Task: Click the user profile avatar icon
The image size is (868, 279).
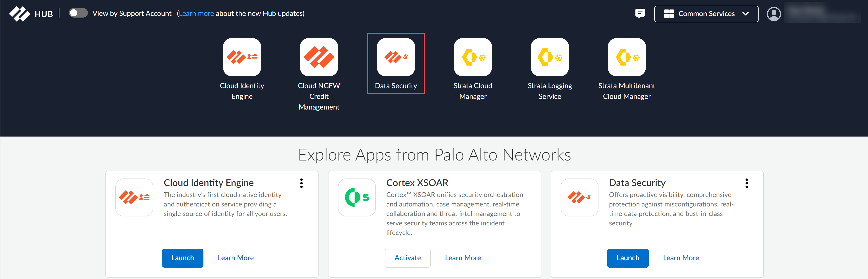Action: point(774,14)
